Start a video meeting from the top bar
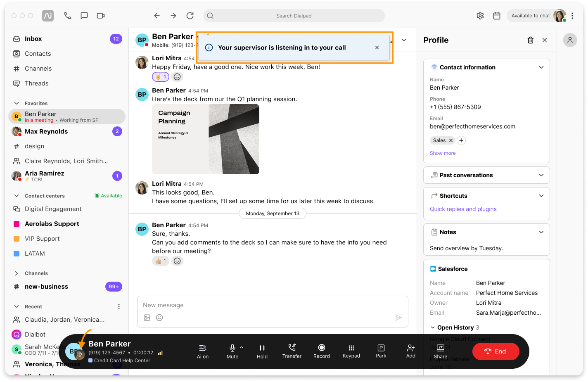 click(101, 16)
